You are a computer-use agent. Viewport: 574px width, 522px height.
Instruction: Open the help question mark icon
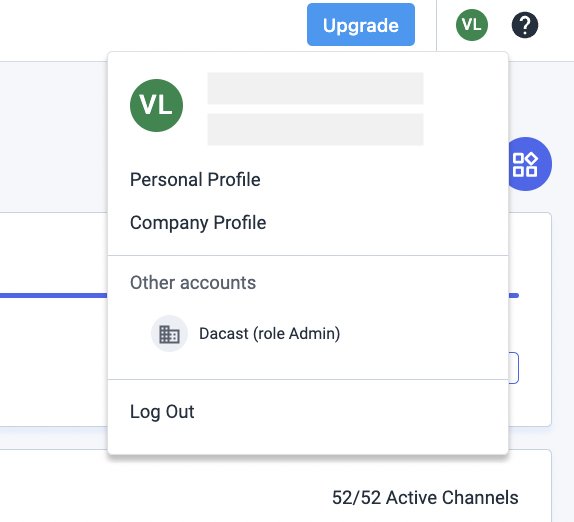coord(525,25)
